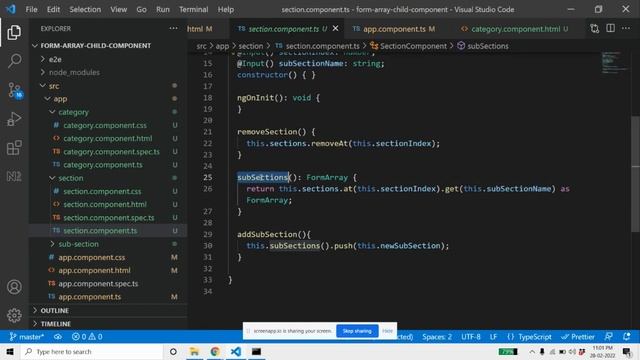The width and height of the screenshot is (640, 360).
Task: Click Hide link in sharing banner
Action: click(x=388, y=331)
